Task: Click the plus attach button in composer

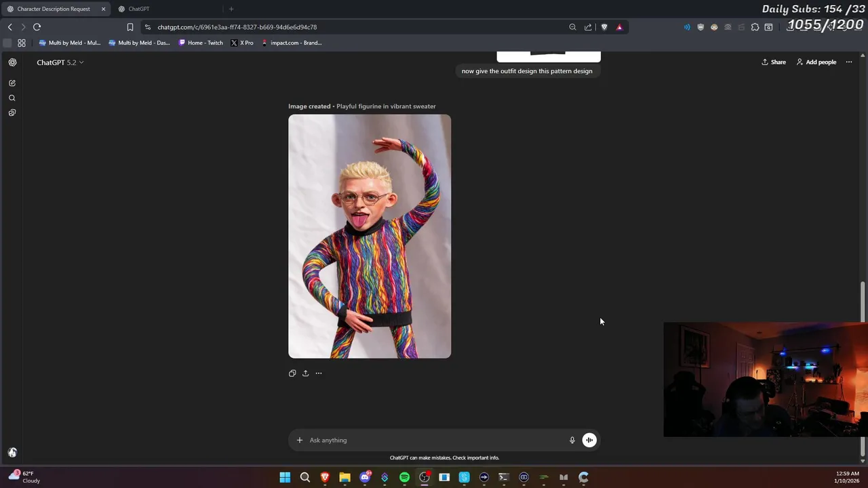Action: click(x=299, y=440)
